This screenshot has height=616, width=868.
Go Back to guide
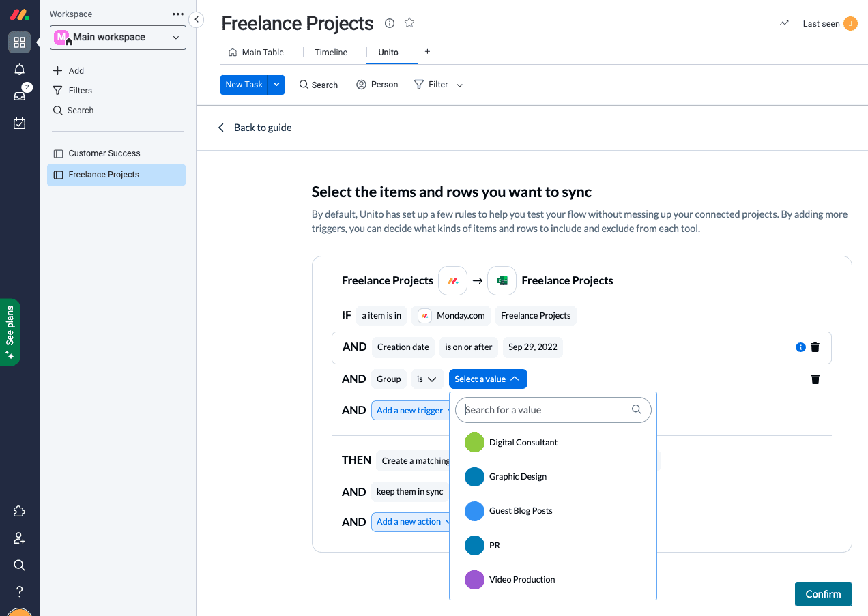click(x=255, y=128)
